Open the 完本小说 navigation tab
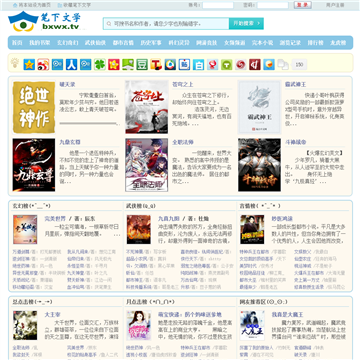This screenshot has width=360, height=360. (x=262, y=43)
